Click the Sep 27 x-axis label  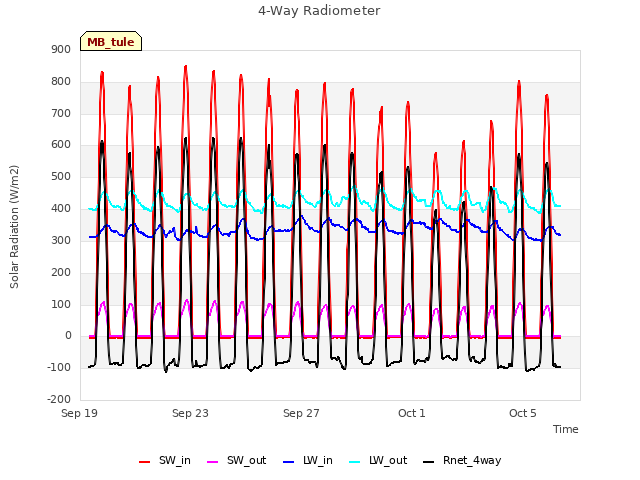pyautogui.click(x=301, y=413)
